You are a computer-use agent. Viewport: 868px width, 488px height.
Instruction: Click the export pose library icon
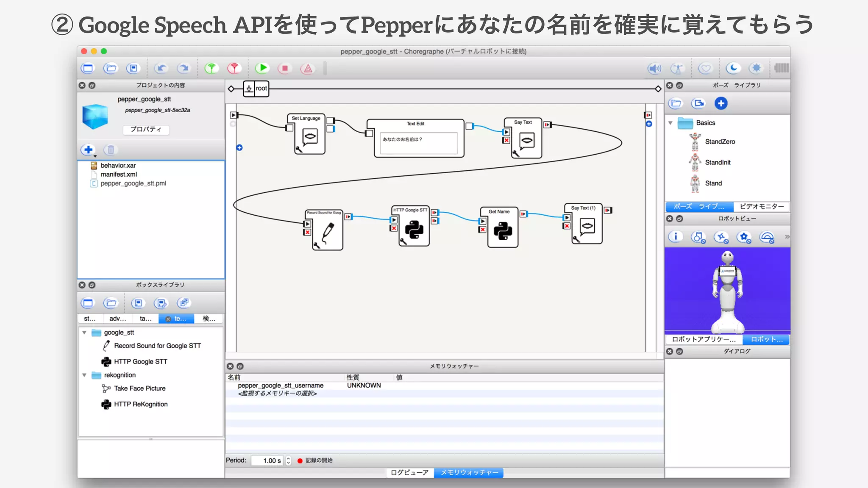point(698,103)
